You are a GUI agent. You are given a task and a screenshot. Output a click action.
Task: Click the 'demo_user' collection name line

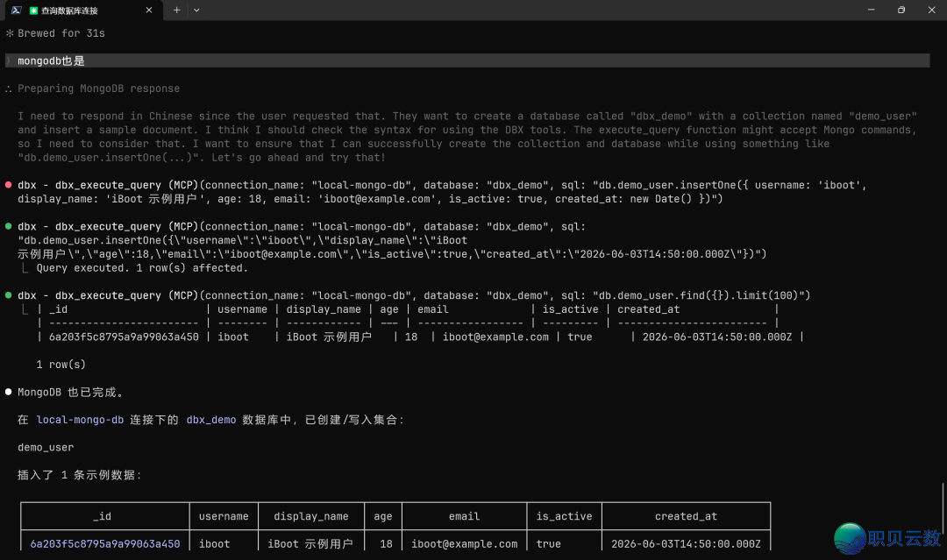click(x=46, y=447)
